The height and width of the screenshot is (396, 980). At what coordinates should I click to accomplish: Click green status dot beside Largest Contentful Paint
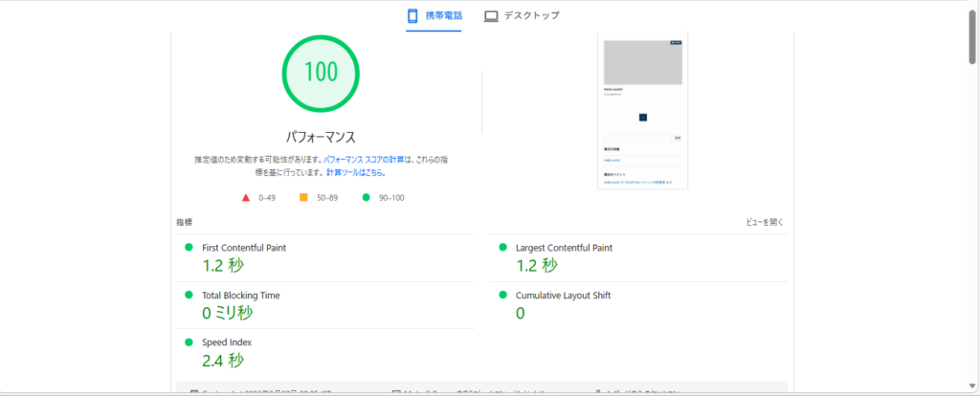(x=501, y=247)
